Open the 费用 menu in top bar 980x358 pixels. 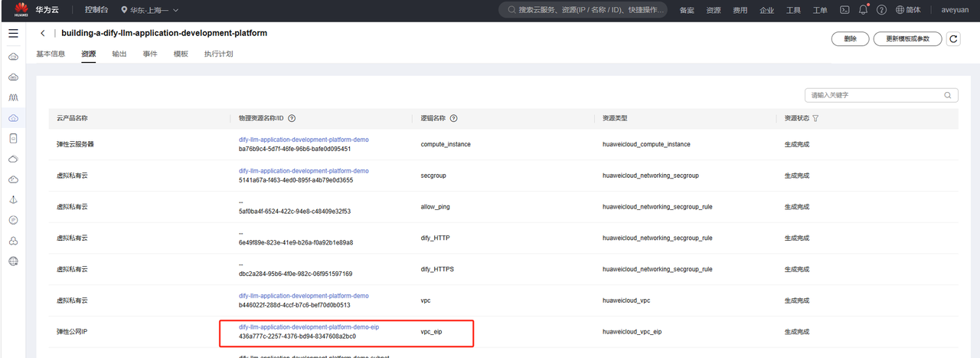740,10
